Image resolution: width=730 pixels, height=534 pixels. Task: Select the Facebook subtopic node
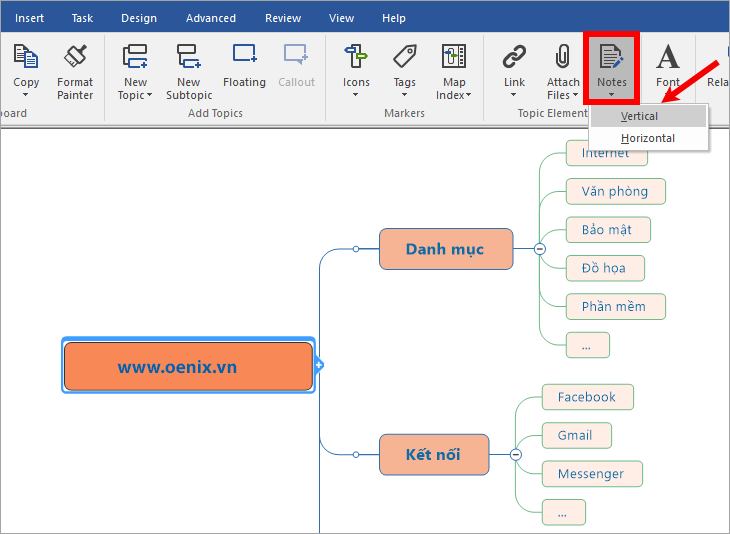(x=588, y=397)
